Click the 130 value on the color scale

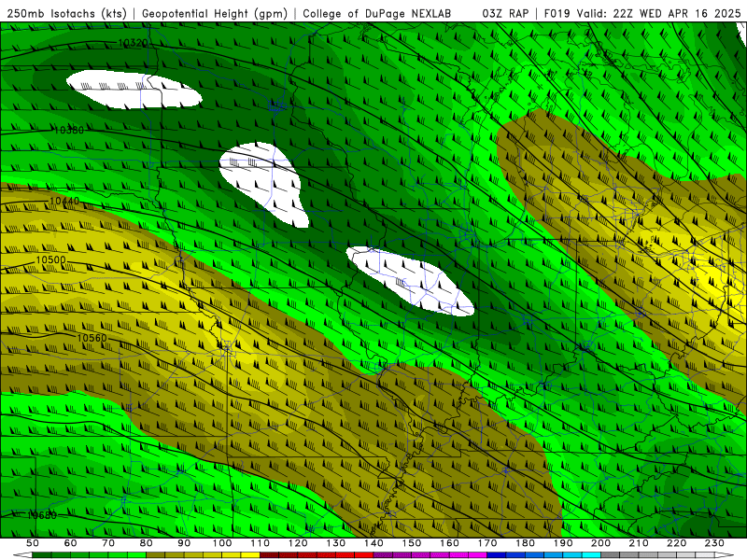point(336,543)
